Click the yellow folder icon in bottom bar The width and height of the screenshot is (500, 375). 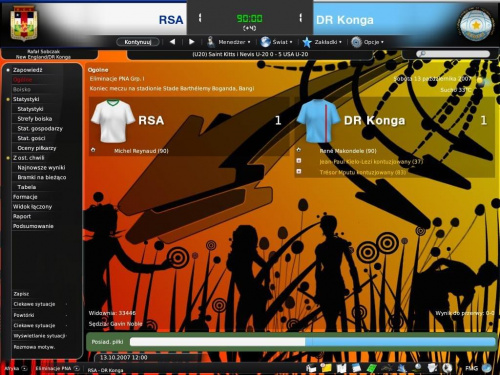(327, 368)
